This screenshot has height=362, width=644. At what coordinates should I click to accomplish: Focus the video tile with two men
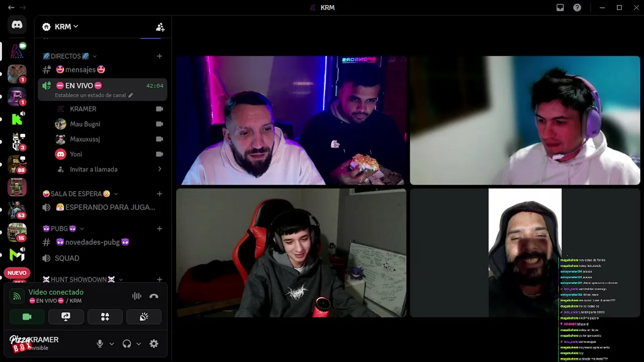click(x=291, y=120)
